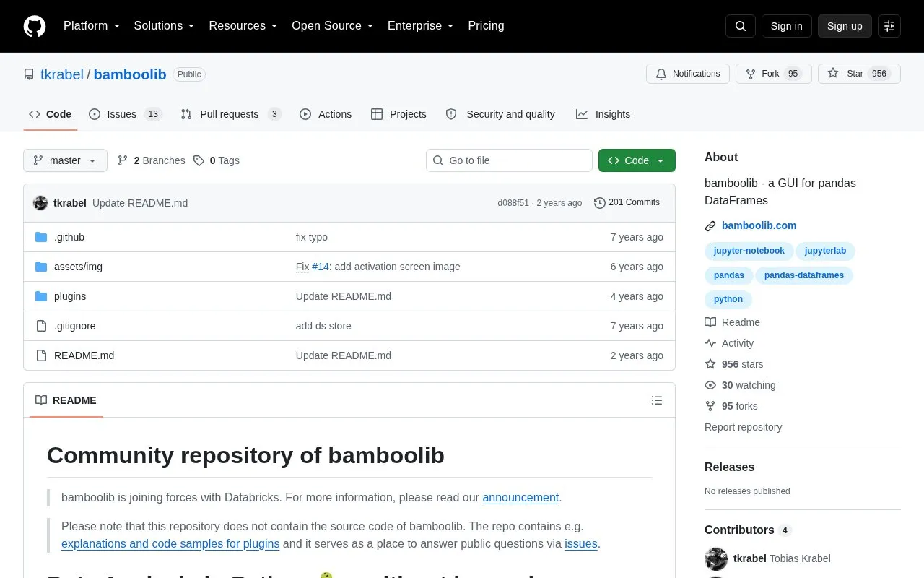Open the Projects tab
Viewport: 924px width, 578px height.
(x=398, y=114)
